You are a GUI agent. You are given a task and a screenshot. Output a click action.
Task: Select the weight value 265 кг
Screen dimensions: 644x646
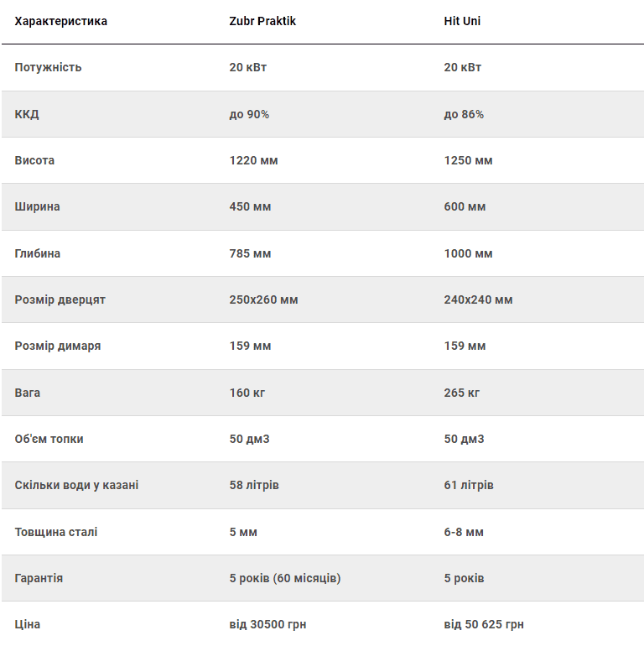461,393
